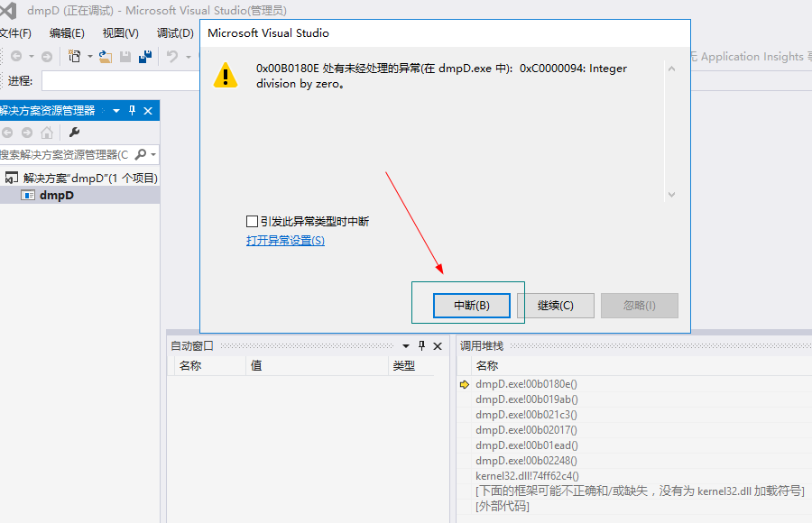Open the 视图(V) menu
812x523 pixels.
click(x=120, y=32)
